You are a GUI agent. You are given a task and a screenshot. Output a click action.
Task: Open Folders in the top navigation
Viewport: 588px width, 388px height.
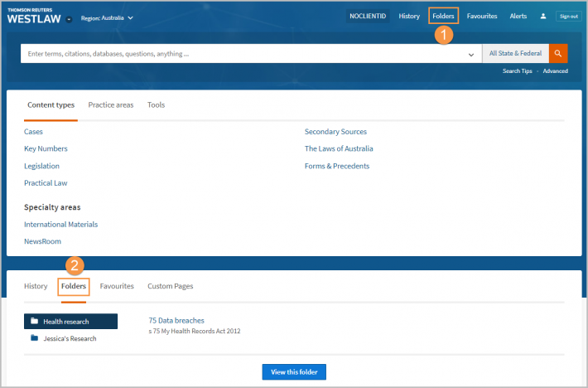click(x=443, y=16)
